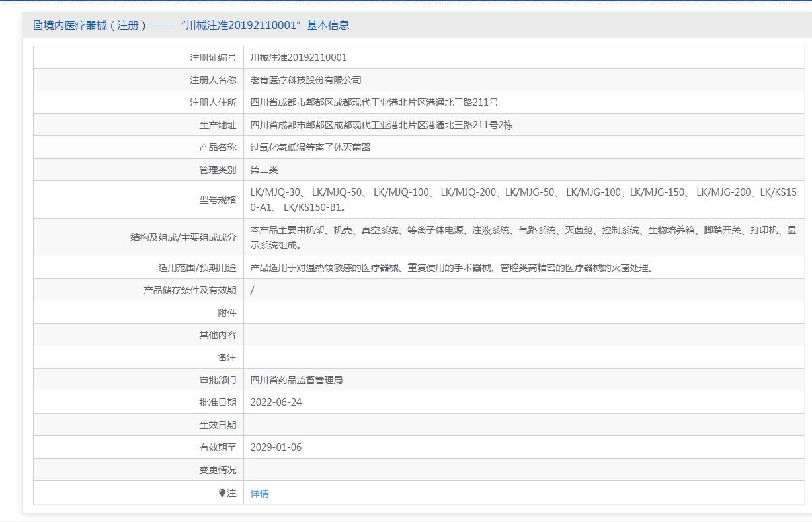This screenshot has height=522, width=812.
Task: Select the registration number 川械注准20192110001 value
Action: [298, 57]
